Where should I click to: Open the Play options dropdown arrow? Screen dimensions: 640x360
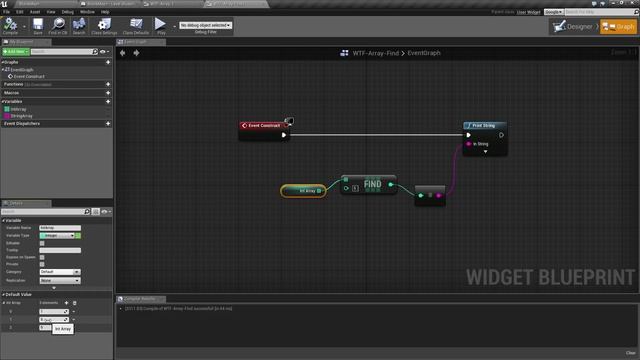(x=174, y=27)
